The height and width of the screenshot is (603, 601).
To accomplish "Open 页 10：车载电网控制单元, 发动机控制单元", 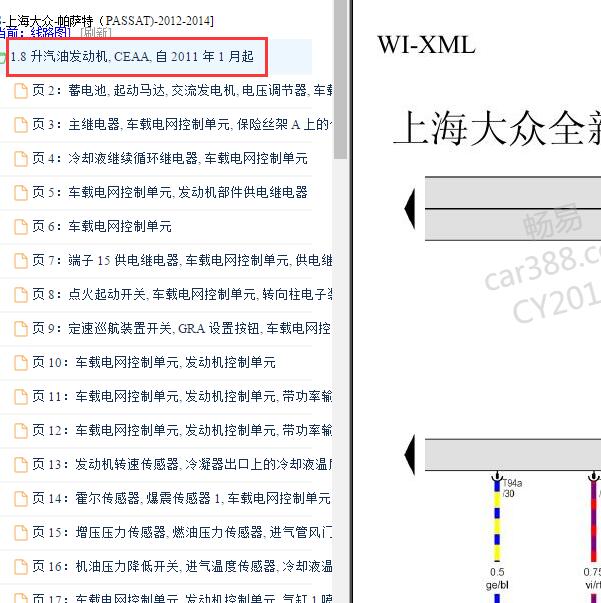I will click(154, 362).
